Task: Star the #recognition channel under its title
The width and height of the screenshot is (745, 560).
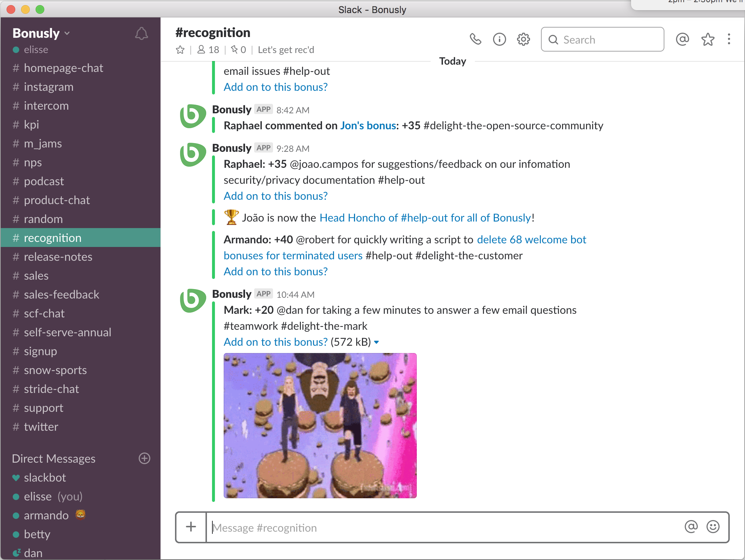Action: tap(180, 50)
